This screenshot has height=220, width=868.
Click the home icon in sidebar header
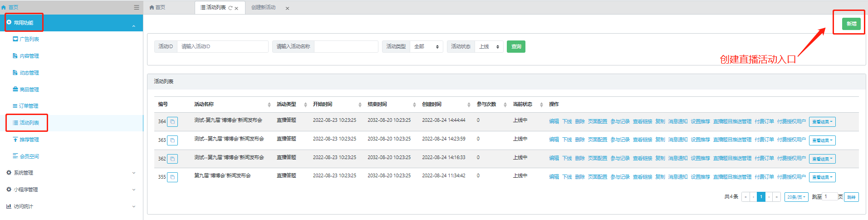tap(4, 7)
